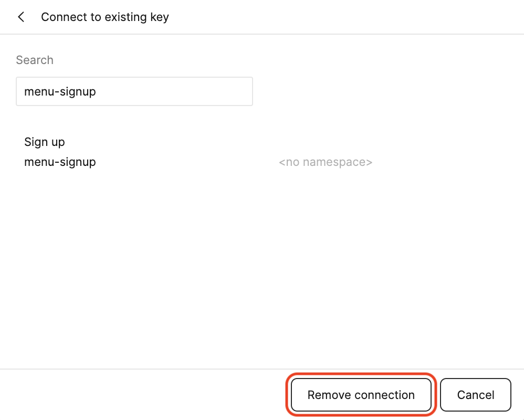The height and width of the screenshot is (420, 524).
Task: Close the panel with Cancel
Action: (x=475, y=395)
